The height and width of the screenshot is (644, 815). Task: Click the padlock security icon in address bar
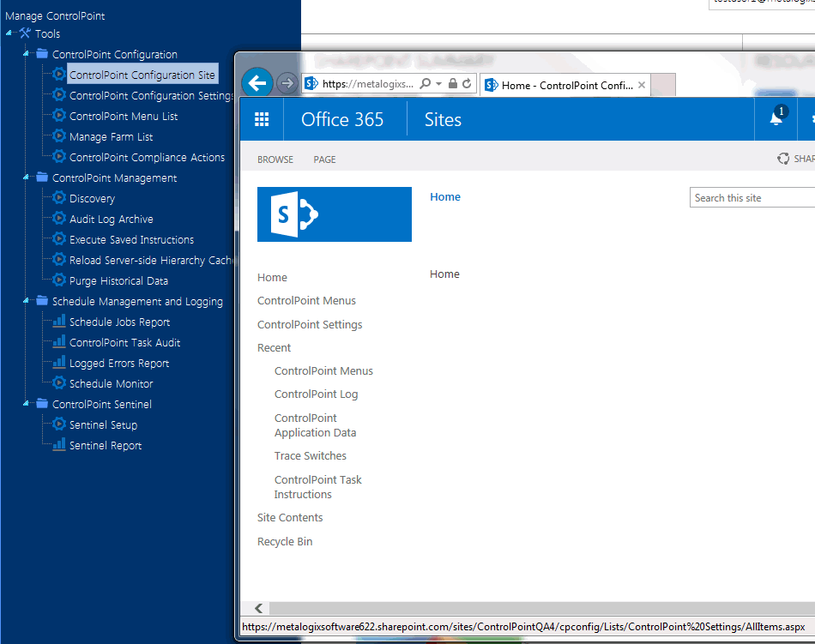[452, 85]
